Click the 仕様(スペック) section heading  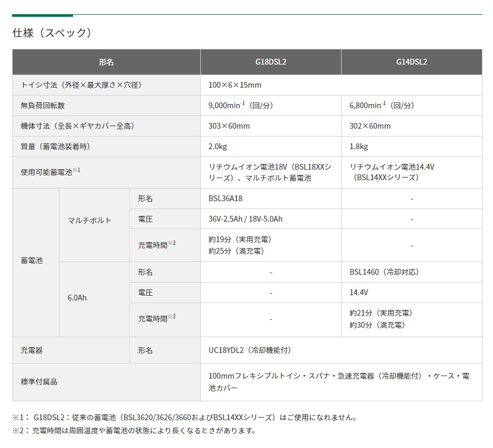click(52, 33)
